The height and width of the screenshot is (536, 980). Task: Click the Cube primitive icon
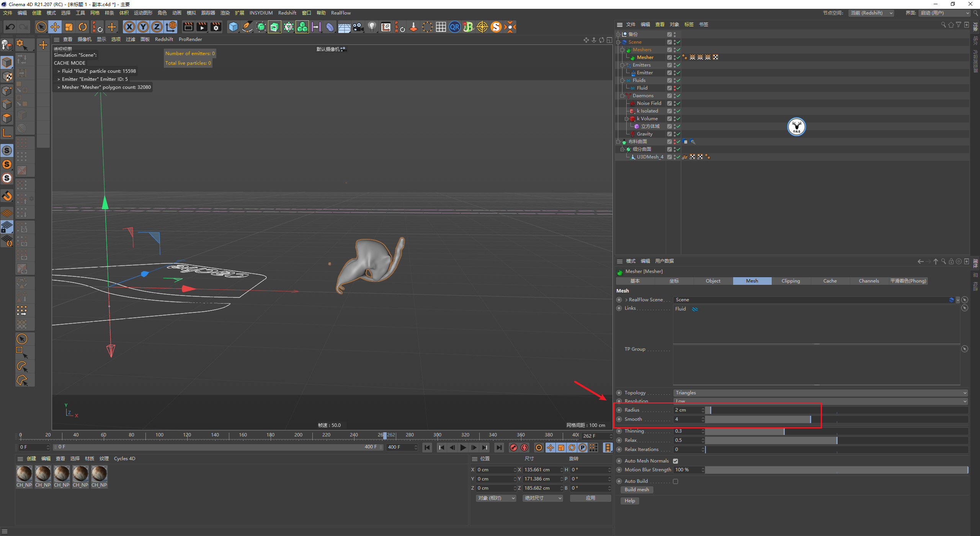(233, 27)
